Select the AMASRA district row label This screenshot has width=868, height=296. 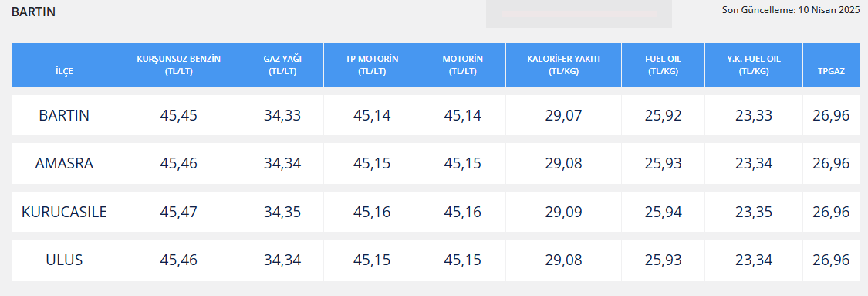click(x=64, y=164)
